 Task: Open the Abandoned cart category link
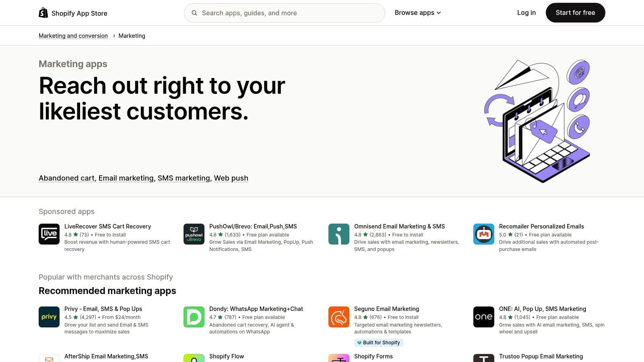[x=66, y=178]
